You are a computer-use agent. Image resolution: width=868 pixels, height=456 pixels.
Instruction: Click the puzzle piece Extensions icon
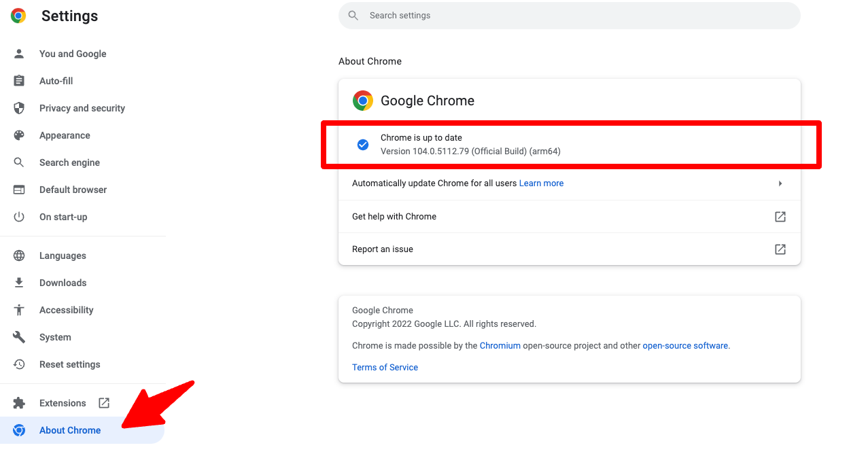click(x=19, y=403)
